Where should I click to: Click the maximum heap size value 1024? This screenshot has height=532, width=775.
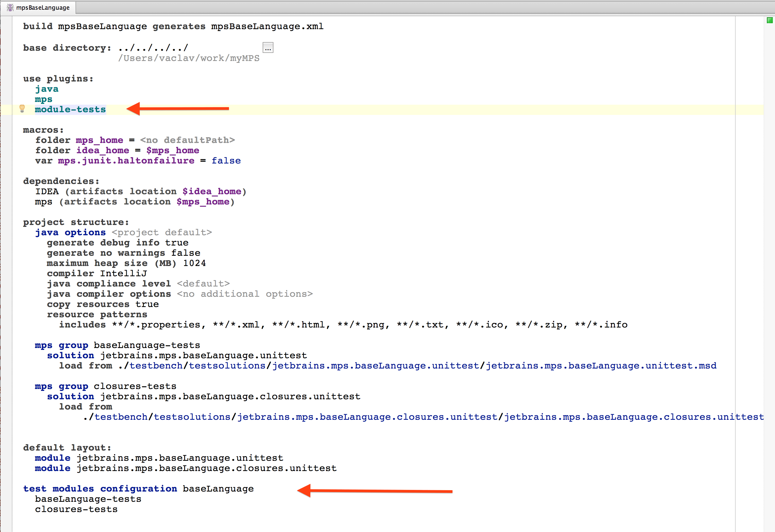[x=194, y=263]
